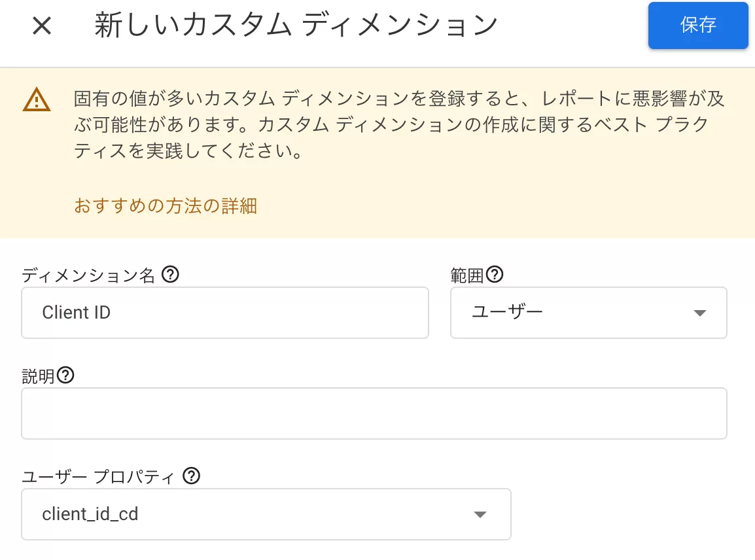Open the おすすめの方法の詳細 link
This screenshot has width=755, height=560.
click(x=165, y=205)
